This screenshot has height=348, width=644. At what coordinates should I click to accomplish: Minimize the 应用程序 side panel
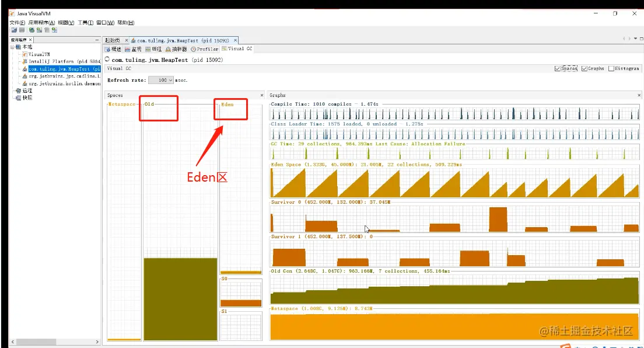coord(97,40)
